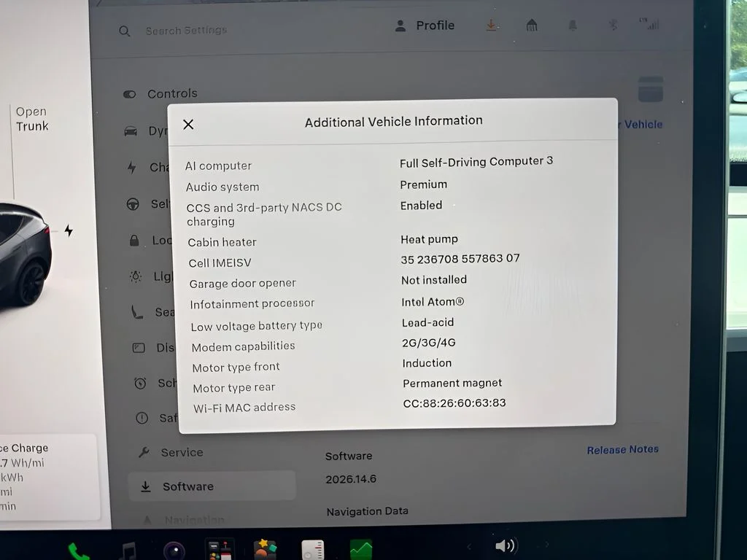Click the Software download arrow icon
Viewport: 747px width, 560px height.
tap(146, 486)
